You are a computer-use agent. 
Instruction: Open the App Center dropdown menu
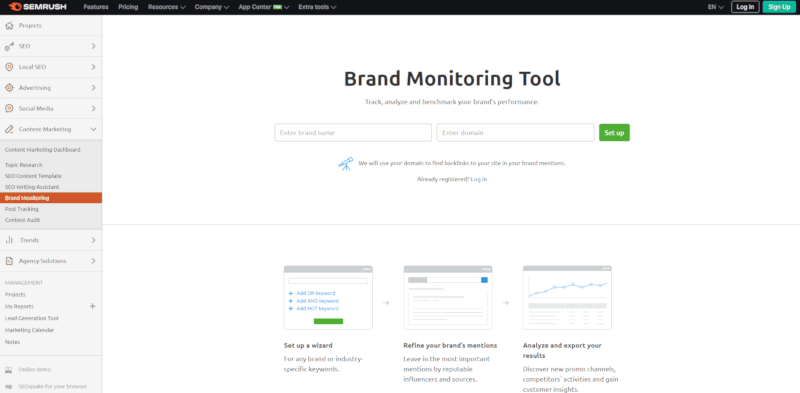[264, 7]
